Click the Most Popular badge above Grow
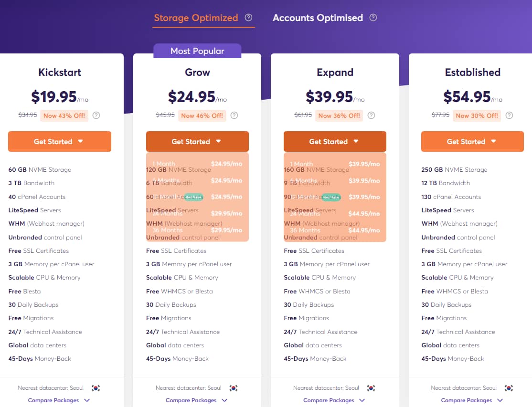 (x=197, y=51)
